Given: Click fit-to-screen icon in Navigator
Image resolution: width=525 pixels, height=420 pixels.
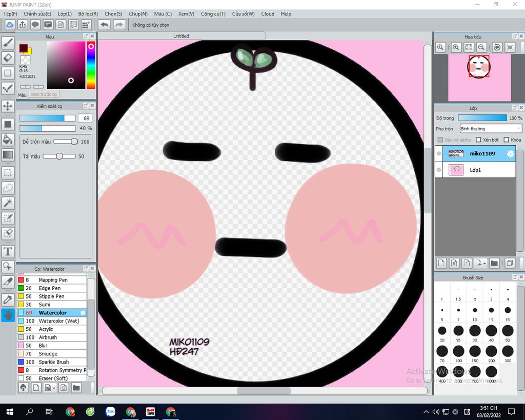Looking at the screenshot, I should pos(469,47).
